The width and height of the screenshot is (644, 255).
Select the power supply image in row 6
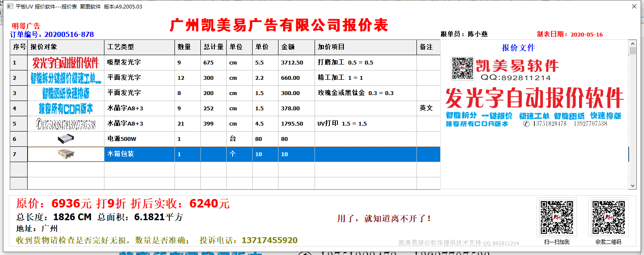66,139
